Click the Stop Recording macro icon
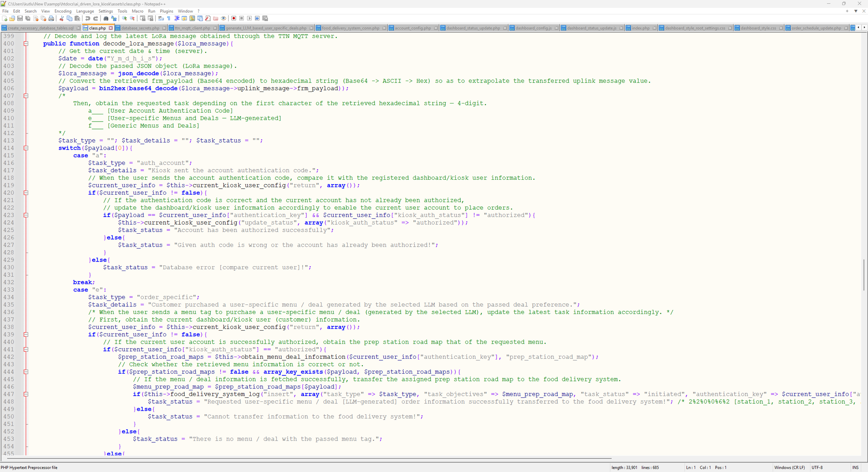Viewport: 868px width, 472px height. tap(242, 18)
